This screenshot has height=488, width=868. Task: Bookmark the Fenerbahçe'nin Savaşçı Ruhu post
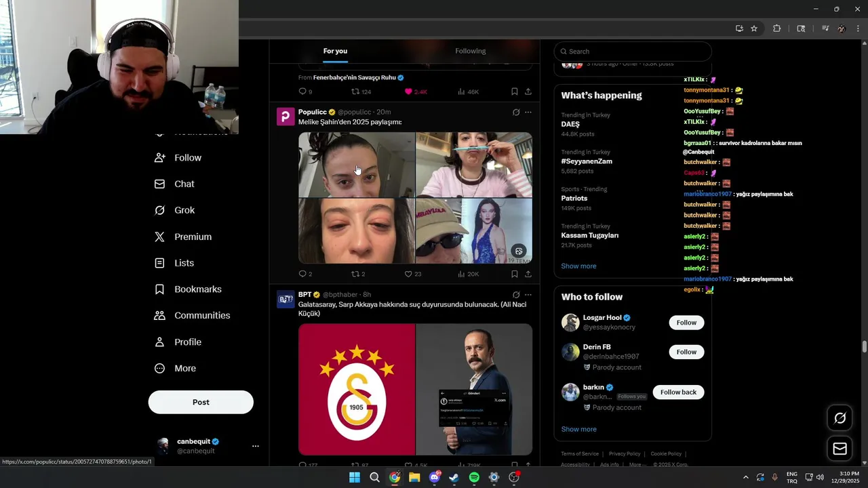coord(514,91)
